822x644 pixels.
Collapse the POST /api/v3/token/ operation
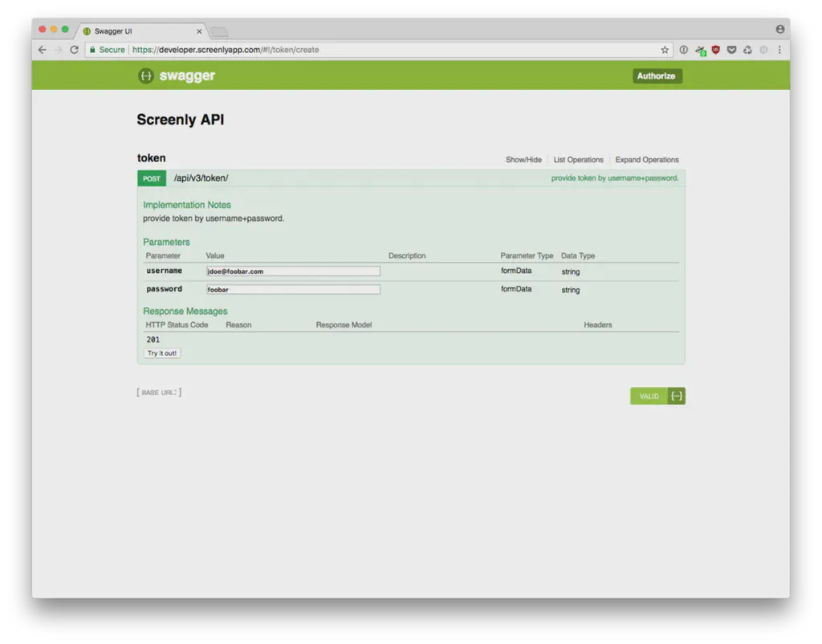click(x=201, y=178)
